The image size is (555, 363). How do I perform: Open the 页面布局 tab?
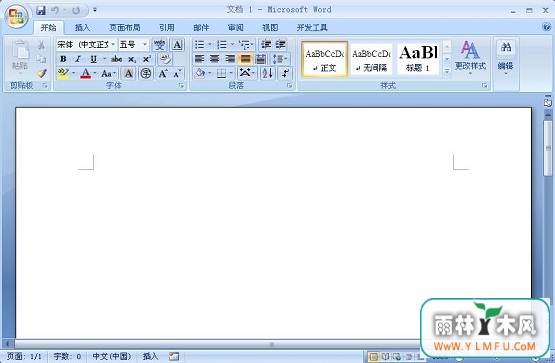(125, 28)
